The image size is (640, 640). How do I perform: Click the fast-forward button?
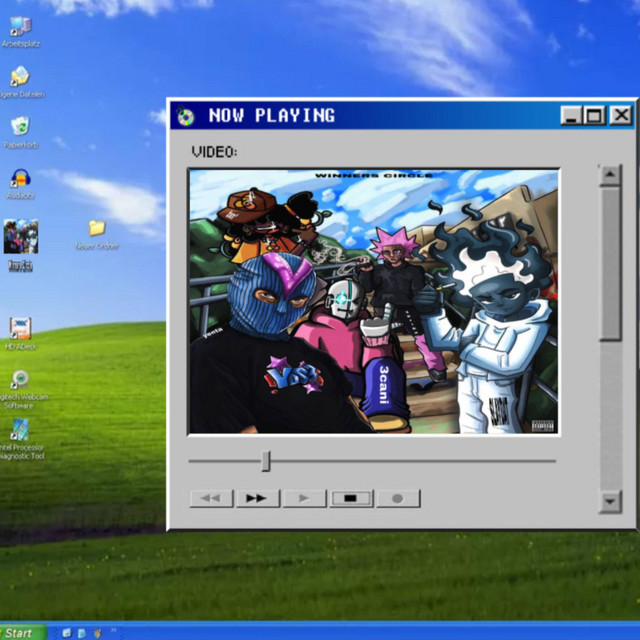click(258, 498)
